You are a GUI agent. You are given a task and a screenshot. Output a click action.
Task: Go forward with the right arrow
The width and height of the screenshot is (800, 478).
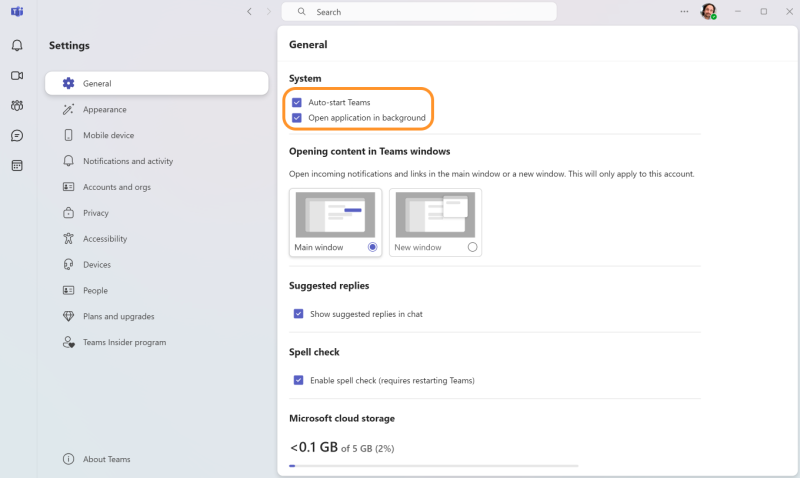coord(269,11)
